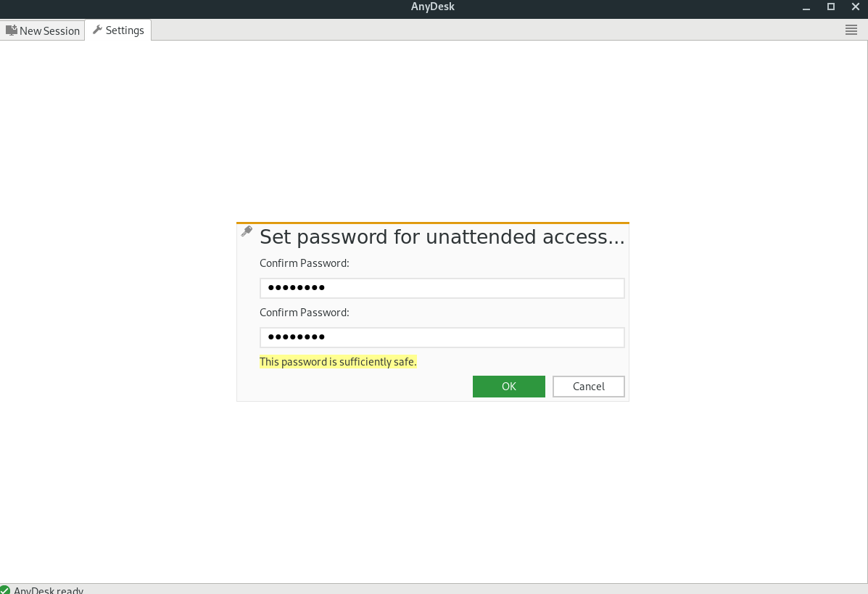Click the 'Set password for unattended access' heading
The width and height of the screenshot is (868, 594).
442,237
